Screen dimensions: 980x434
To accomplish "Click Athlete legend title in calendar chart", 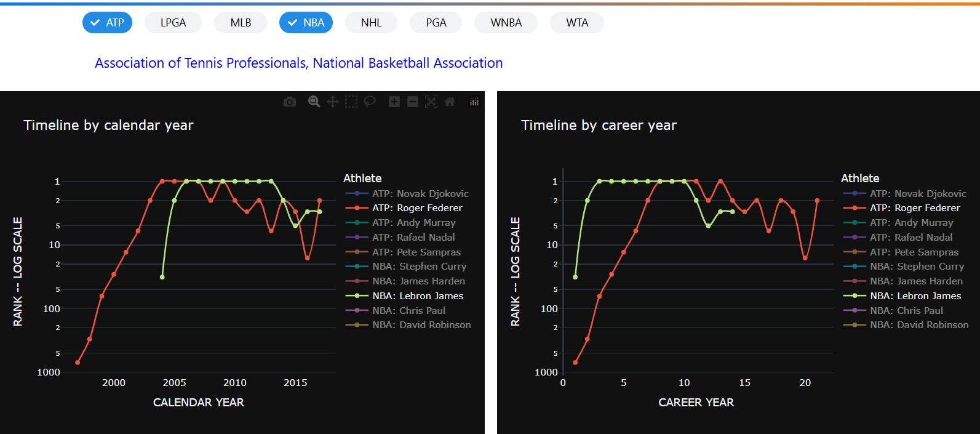I will [362, 179].
